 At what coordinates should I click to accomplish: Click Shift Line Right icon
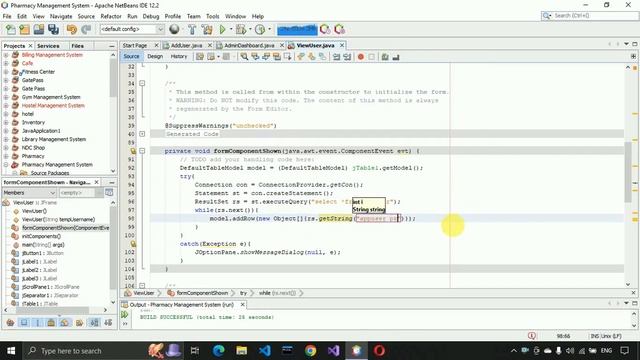pyautogui.click(x=347, y=57)
